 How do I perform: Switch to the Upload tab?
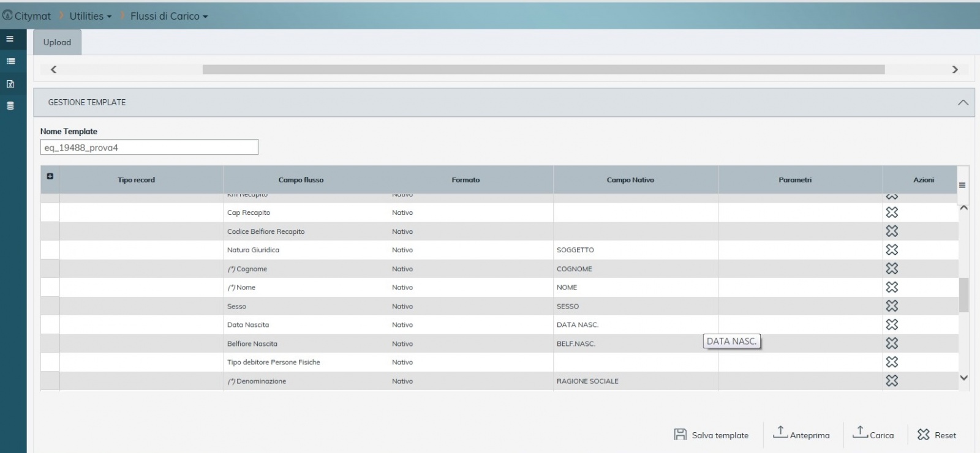(57, 43)
